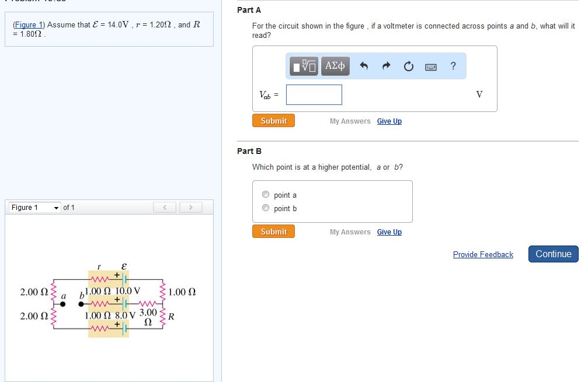
Task: Give Up on Part B
Action: pyautogui.click(x=389, y=232)
